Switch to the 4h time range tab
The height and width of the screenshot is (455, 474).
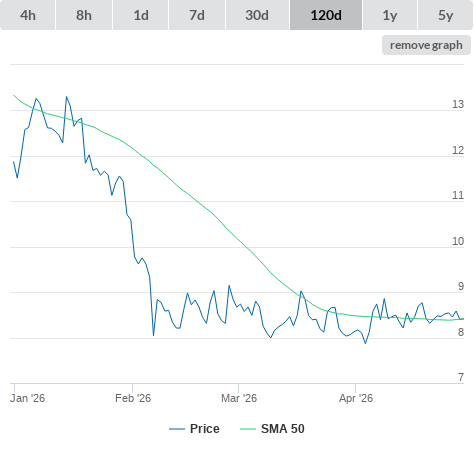click(x=28, y=15)
